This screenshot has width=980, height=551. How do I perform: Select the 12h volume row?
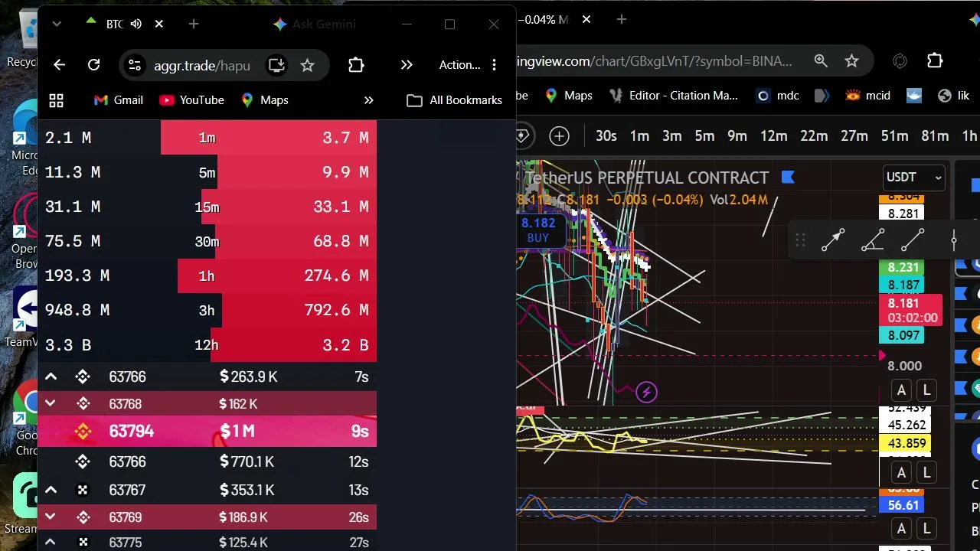pos(207,344)
